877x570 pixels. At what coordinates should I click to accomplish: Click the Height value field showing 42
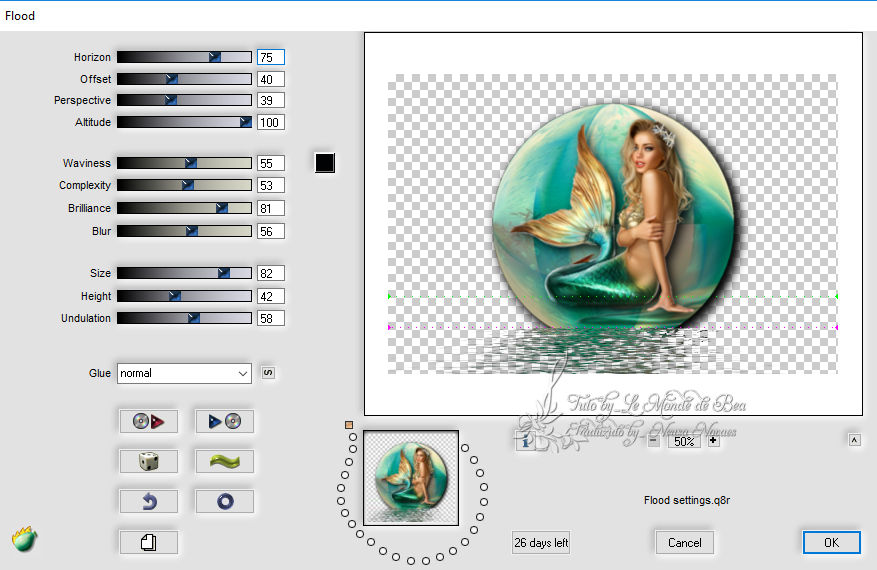point(271,296)
